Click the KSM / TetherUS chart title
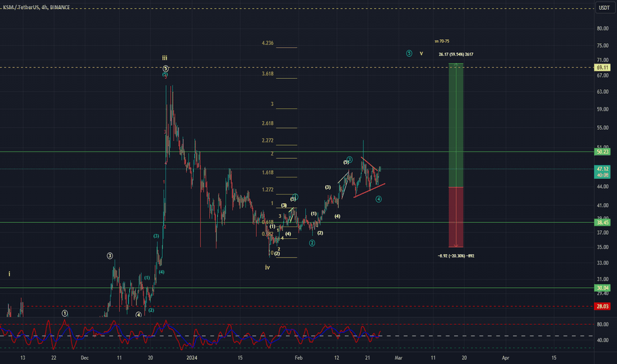The width and height of the screenshot is (617, 364). tap(36, 7)
